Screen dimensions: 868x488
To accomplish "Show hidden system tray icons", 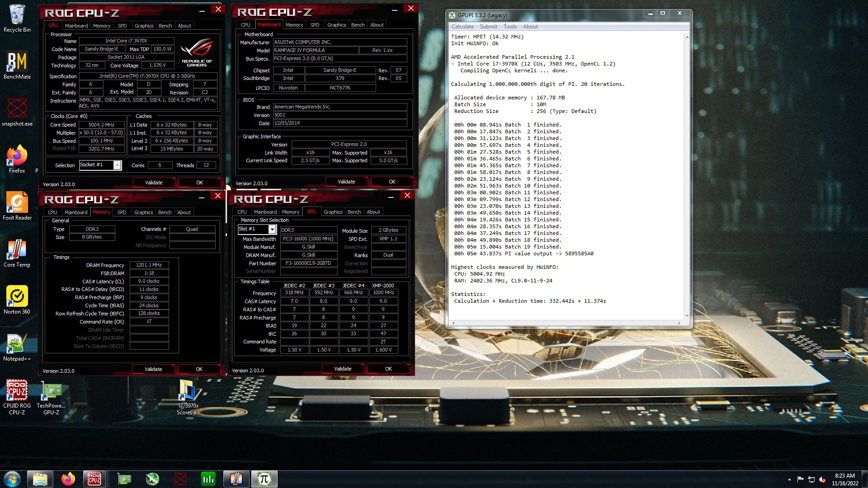I will pyautogui.click(x=789, y=479).
